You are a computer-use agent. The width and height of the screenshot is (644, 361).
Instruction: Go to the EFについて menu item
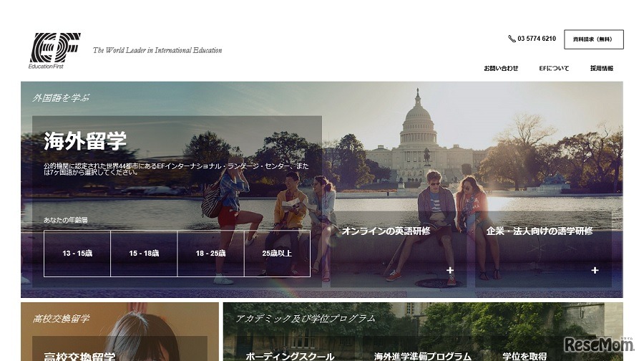tap(554, 69)
